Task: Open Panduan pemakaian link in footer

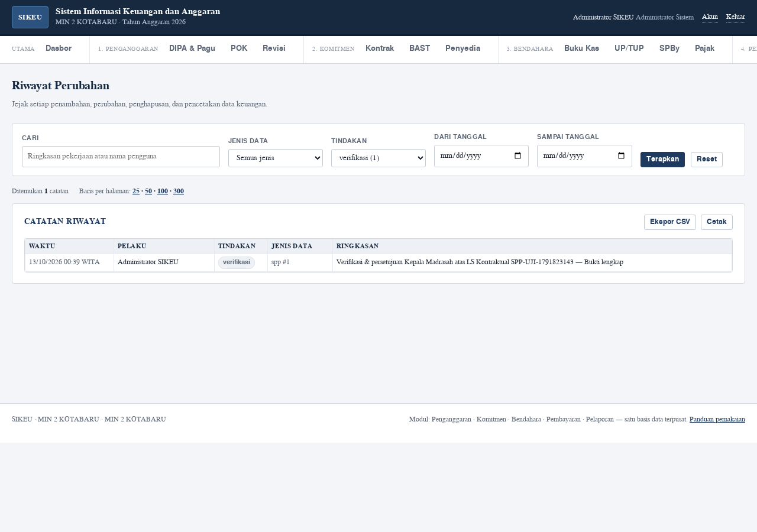Action: tap(717, 419)
